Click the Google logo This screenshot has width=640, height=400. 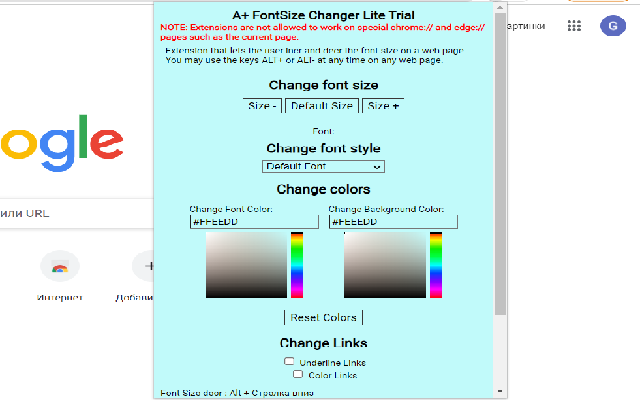62,143
